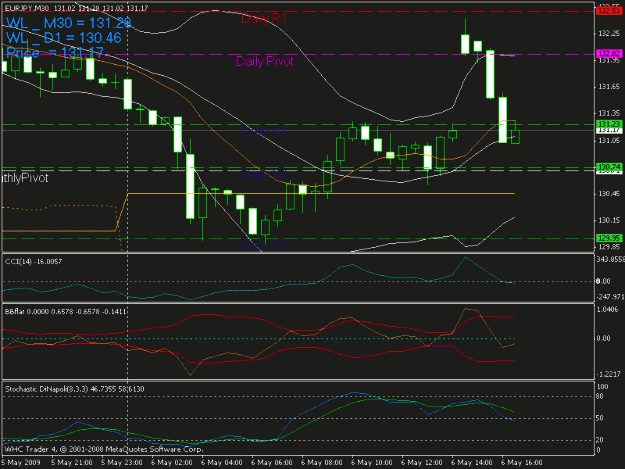Click the 'Daily S2' level label
The image size is (625, 469).
point(264,174)
